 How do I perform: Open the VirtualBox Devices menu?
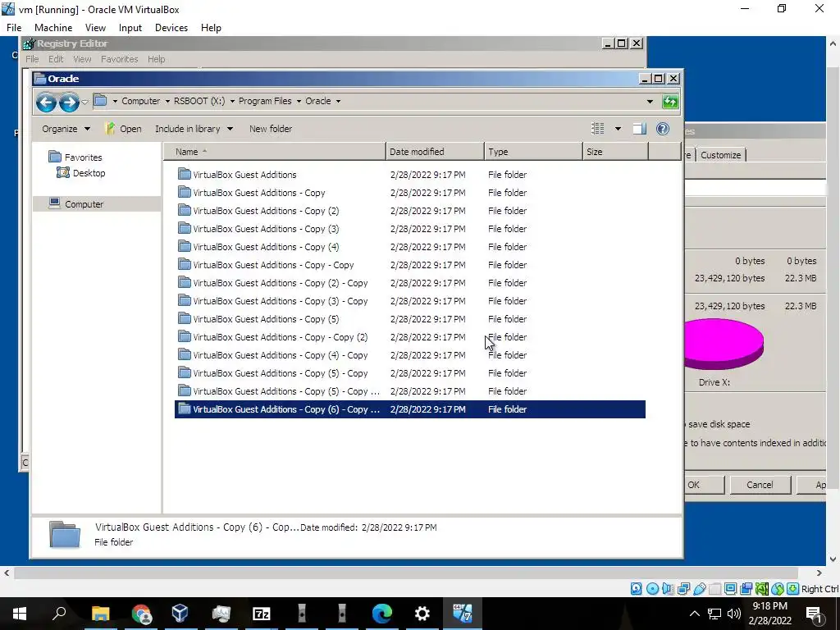pyautogui.click(x=171, y=28)
